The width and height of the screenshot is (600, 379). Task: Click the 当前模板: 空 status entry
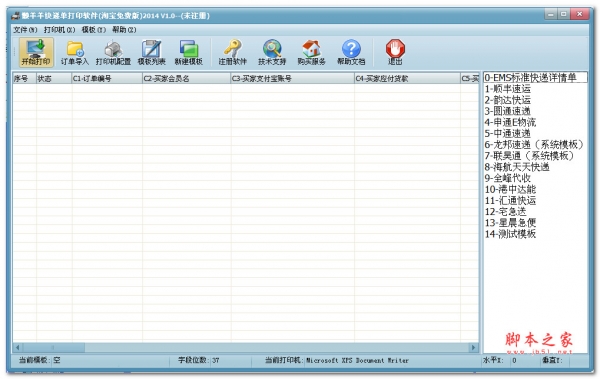coord(40,360)
